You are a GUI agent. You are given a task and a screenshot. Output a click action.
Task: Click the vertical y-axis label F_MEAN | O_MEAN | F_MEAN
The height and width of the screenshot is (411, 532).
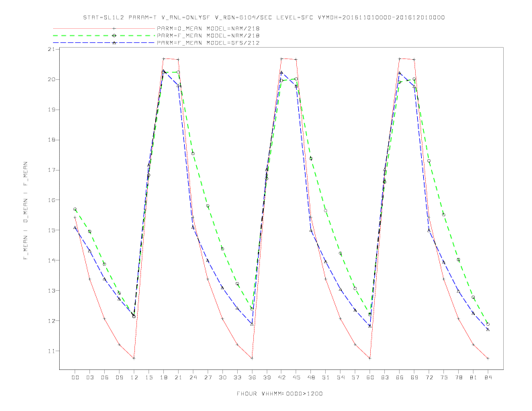(x=26, y=211)
